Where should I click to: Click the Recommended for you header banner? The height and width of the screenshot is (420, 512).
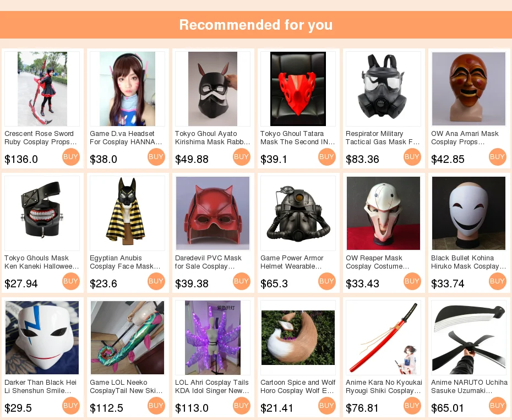click(x=256, y=25)
